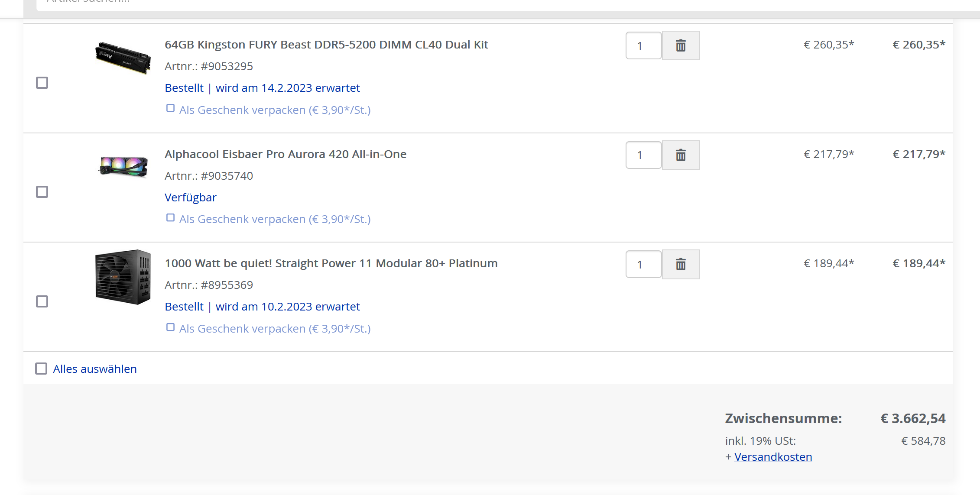
Task: Select the Kingston FURY Beast row checkbox
Action: [x=42, y=83]
